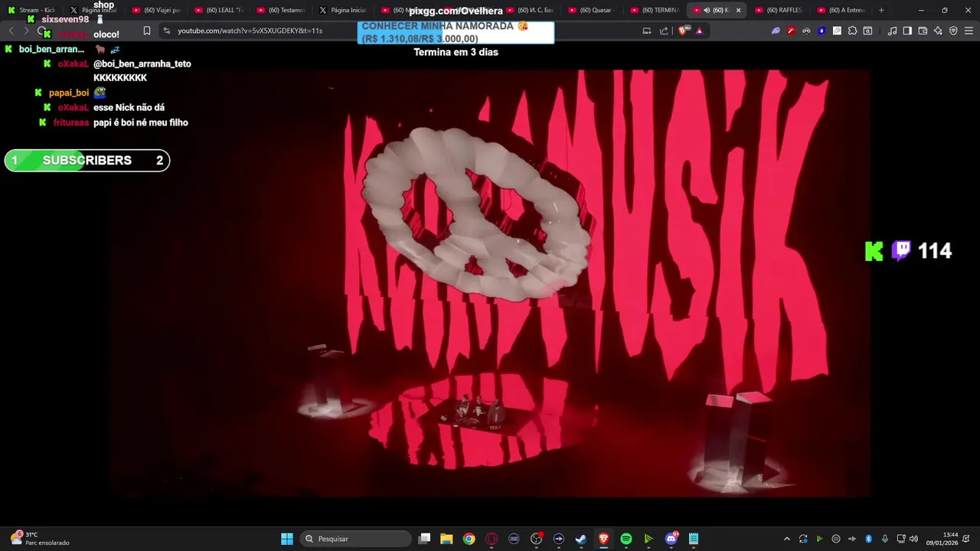Open the Opera browser taskbar icon
The width and height of the screenshot is (980, 551).
pyautogui.click(x=492, y=539)
